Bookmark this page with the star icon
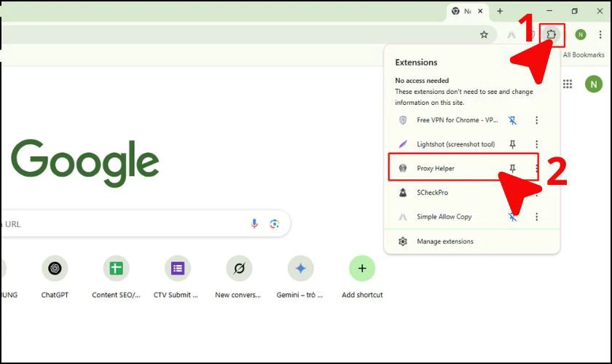 (484, 34)
